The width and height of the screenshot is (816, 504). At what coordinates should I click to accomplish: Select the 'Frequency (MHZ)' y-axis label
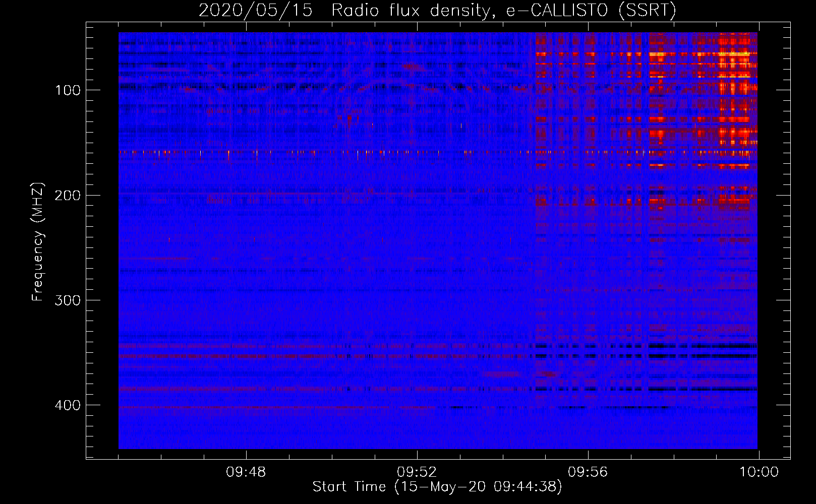(x=38, y=242)
